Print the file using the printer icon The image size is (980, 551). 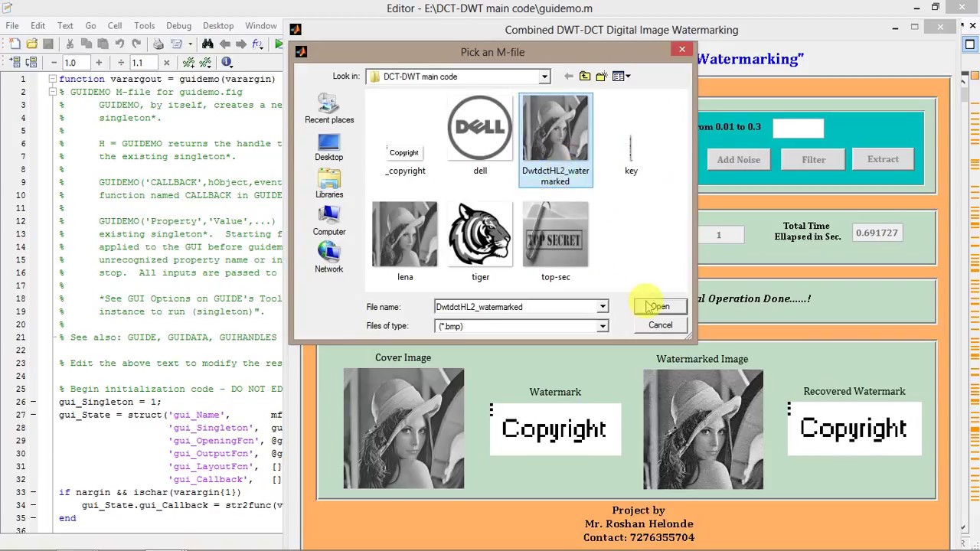(x=158, y=44)
